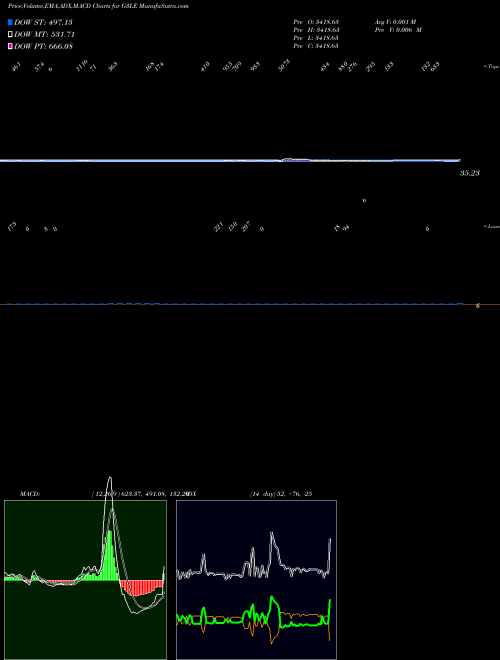The height and width of the screenshot is (660, 500).
Task: Click the MACD values '623.37, 491.08, 132.29'
Action: point(153,494)
